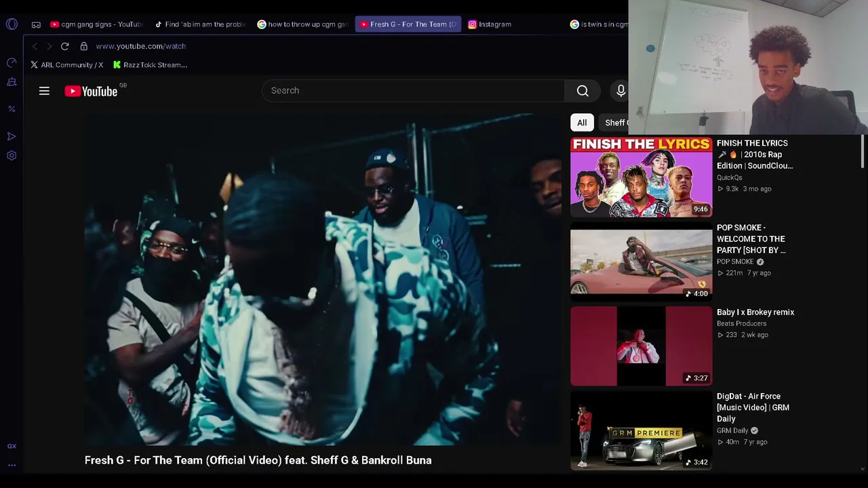868x488 pixels.
Task: Click the '40m 7 yr ago' view count
Action: pos(742,442)
